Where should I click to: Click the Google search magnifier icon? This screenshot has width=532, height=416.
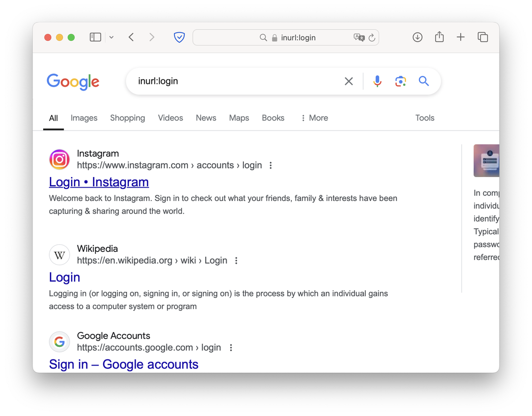(424, 81)
